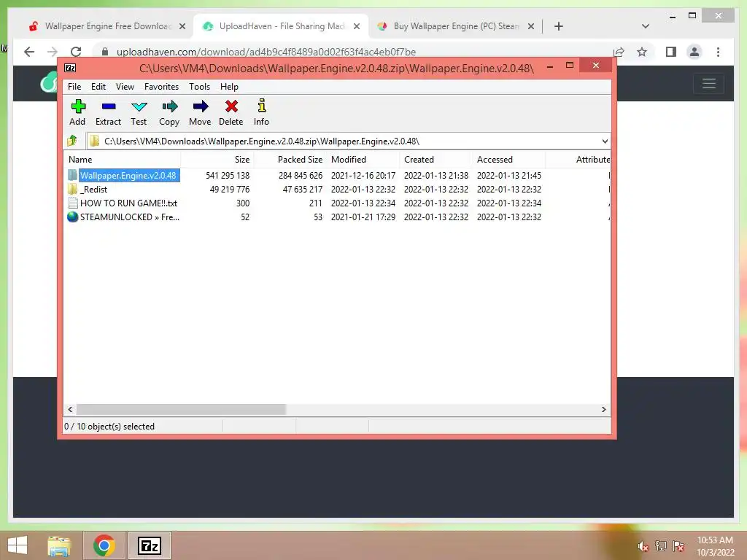Click the Chrome address bar URL
The image size is (747, 560).
pos(266,52)
